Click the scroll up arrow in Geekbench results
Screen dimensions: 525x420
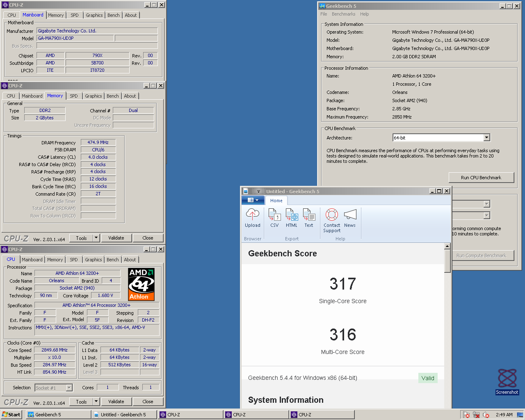point(447,246)
